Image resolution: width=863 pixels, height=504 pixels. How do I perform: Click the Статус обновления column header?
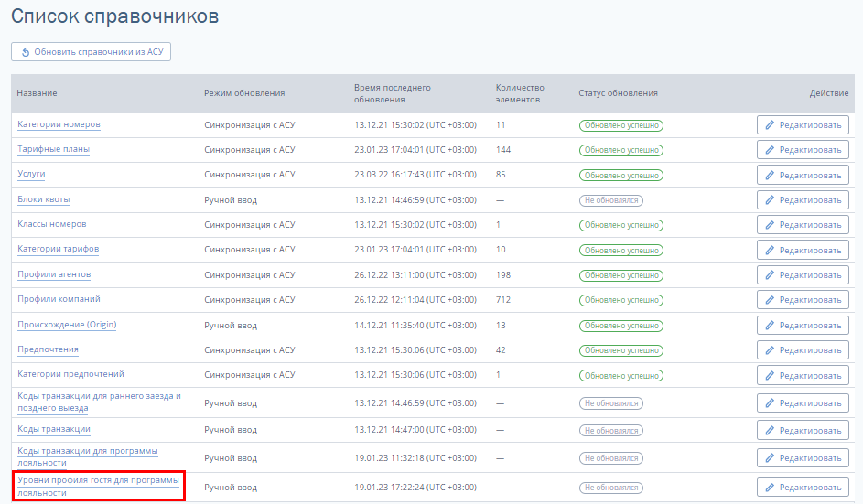pyautogui.click(x=618, y=93)
